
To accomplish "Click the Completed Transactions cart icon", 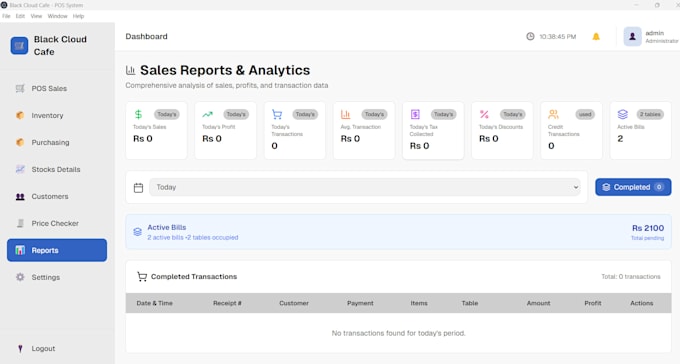I will (x=142, y=276).
